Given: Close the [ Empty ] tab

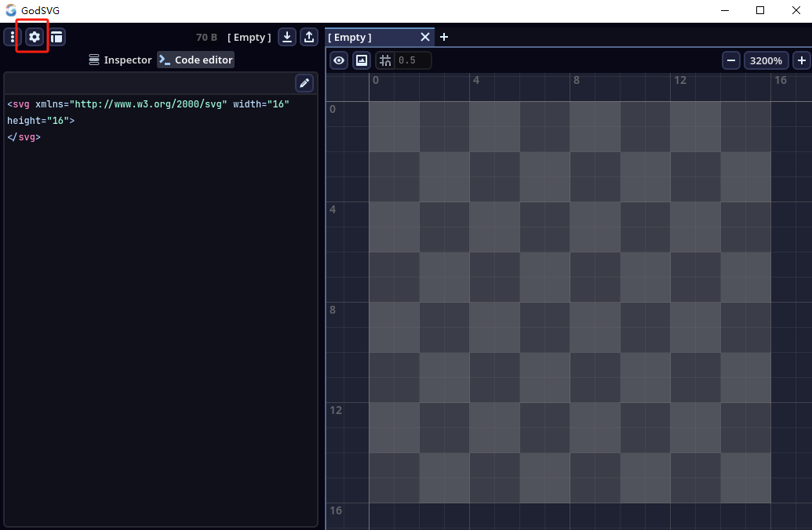Looking at the screenshot, I should coord(425,37).
